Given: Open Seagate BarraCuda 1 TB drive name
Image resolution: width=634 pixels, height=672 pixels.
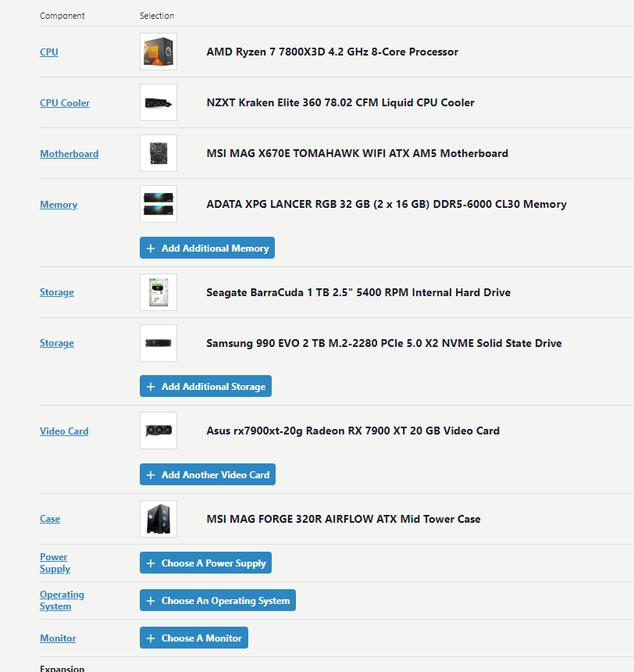Looking at the screenshot, I should [358, 292].
